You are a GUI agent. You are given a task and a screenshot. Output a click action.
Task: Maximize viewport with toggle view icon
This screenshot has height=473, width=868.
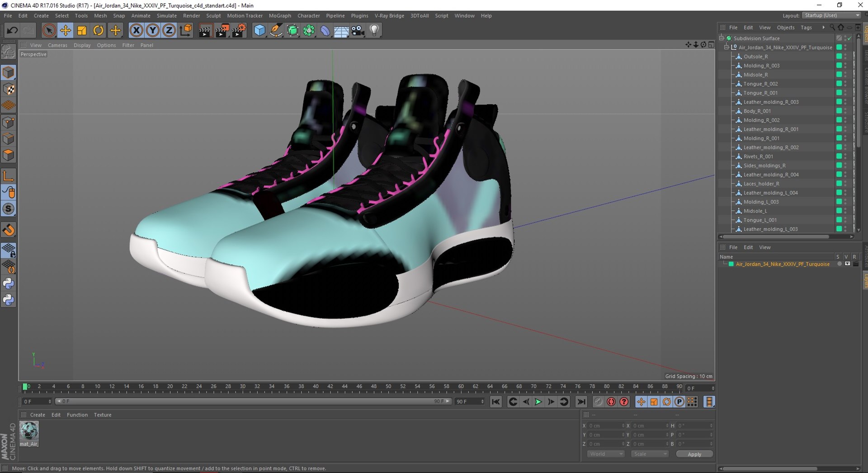tap(711, 45)
